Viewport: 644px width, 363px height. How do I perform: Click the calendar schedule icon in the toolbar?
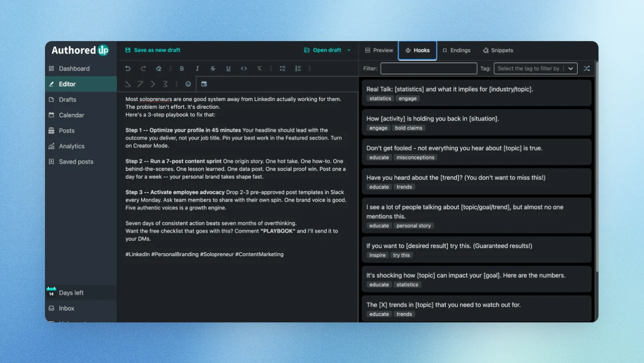(x=204, y=84)
